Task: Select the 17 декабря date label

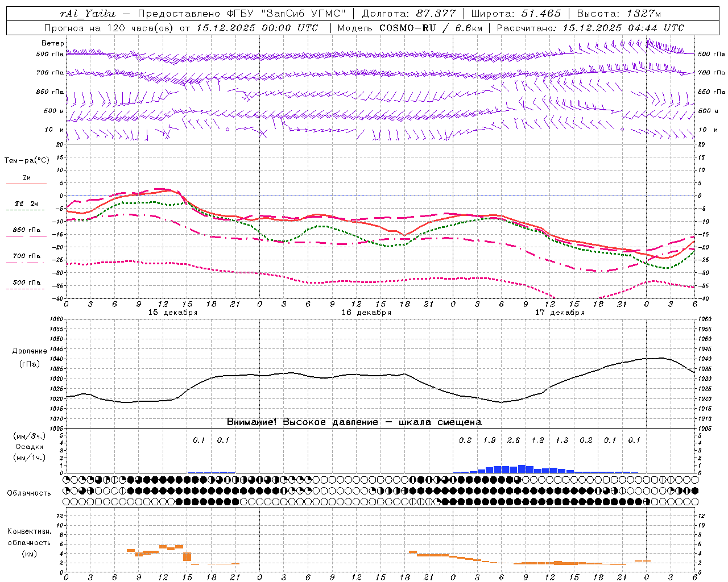Action: (560, 313)
